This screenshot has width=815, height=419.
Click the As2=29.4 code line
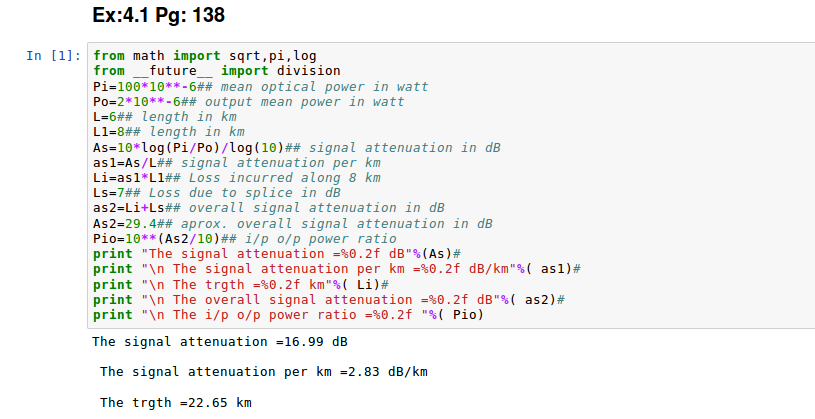coord(292,224)
